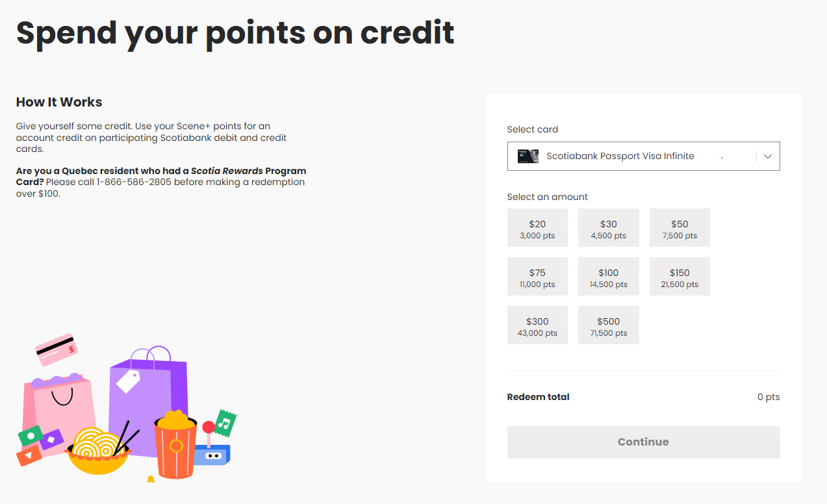Select the $20 for 3,000 pts amount
This screenshot has height=504, width=827.
pos(537,228)
